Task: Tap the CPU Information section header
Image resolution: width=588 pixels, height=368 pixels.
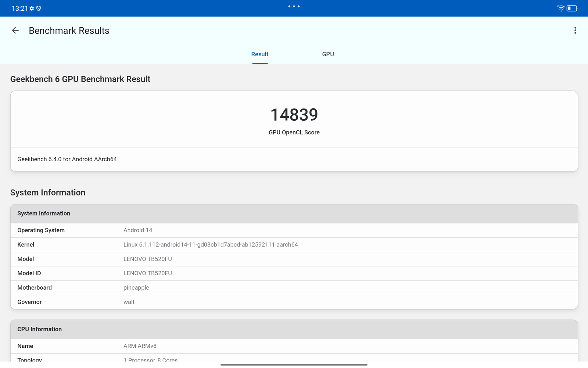Action: pos(294,329)
